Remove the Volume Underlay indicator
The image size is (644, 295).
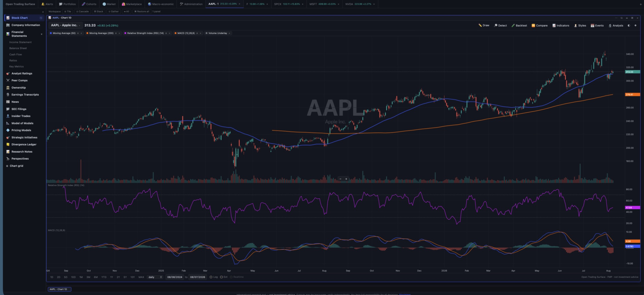point(229,33)
